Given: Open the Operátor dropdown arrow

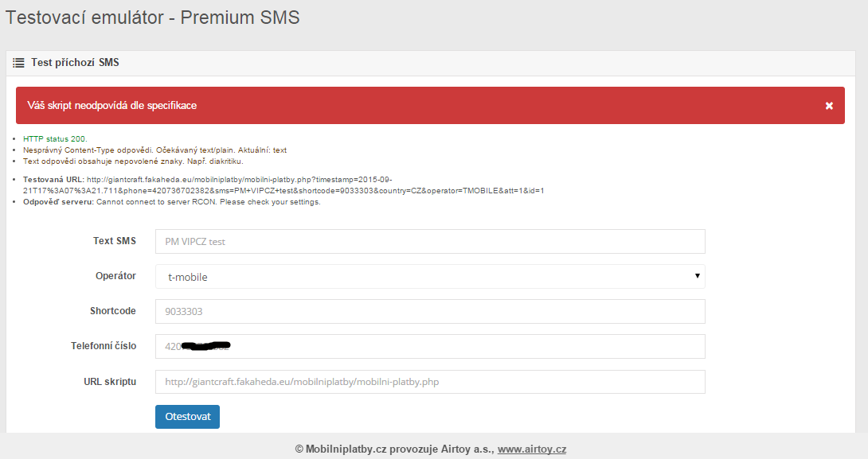Looking at the screenshot, I should coord(697,276).
